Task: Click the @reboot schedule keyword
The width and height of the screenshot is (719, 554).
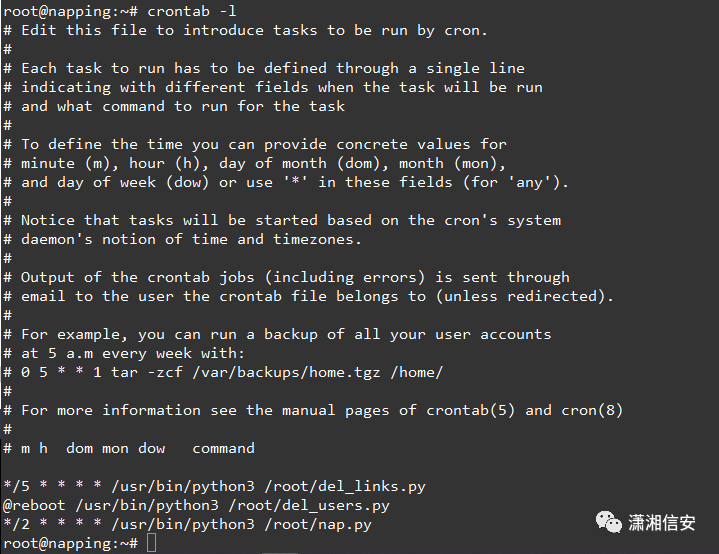Action: (33, 505)
